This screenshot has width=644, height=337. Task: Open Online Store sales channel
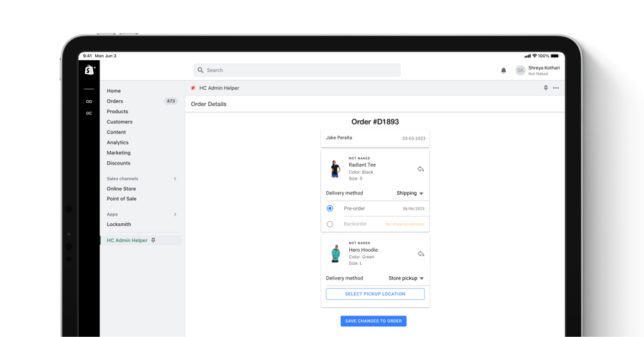[x=121, y=189]
